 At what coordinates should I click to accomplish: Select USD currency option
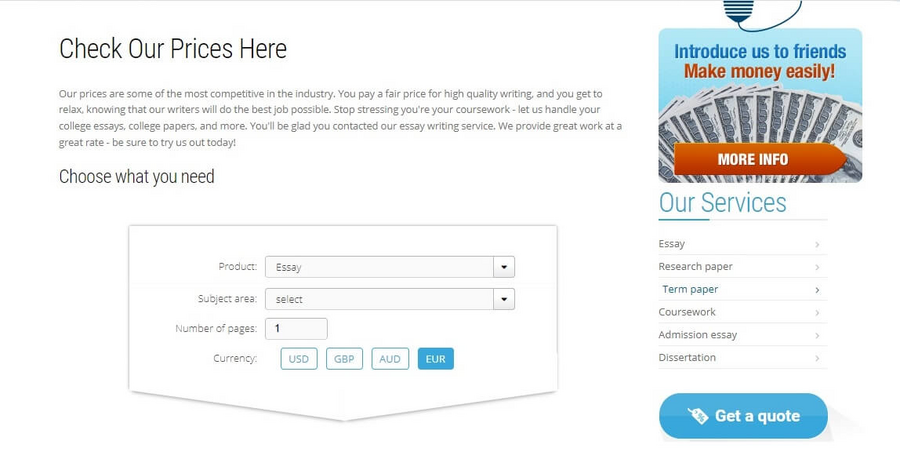(298, 359)
